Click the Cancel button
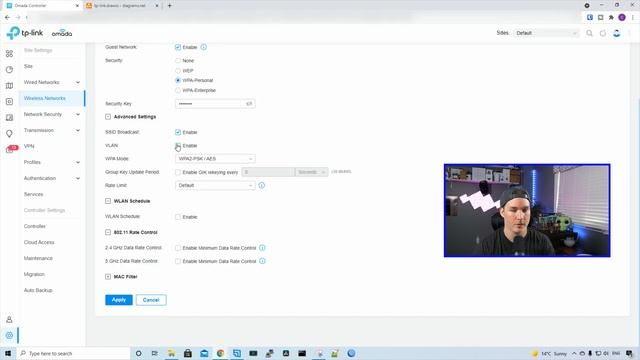 (x=151, y=300)
